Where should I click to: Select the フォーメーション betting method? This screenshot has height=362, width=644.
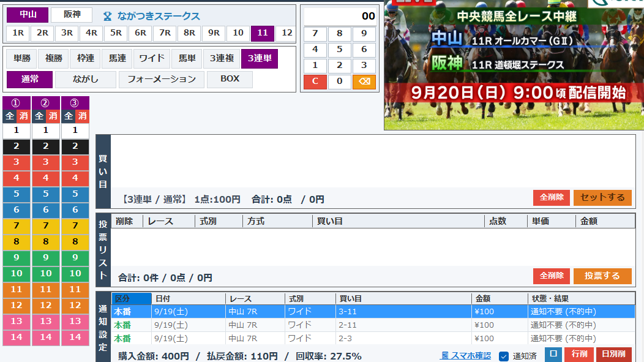162,79
